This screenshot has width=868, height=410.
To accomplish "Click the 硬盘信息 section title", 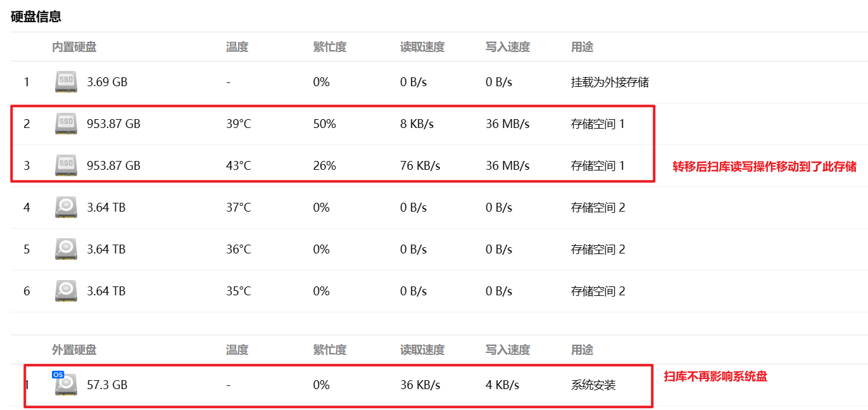I will coord(36,16).
